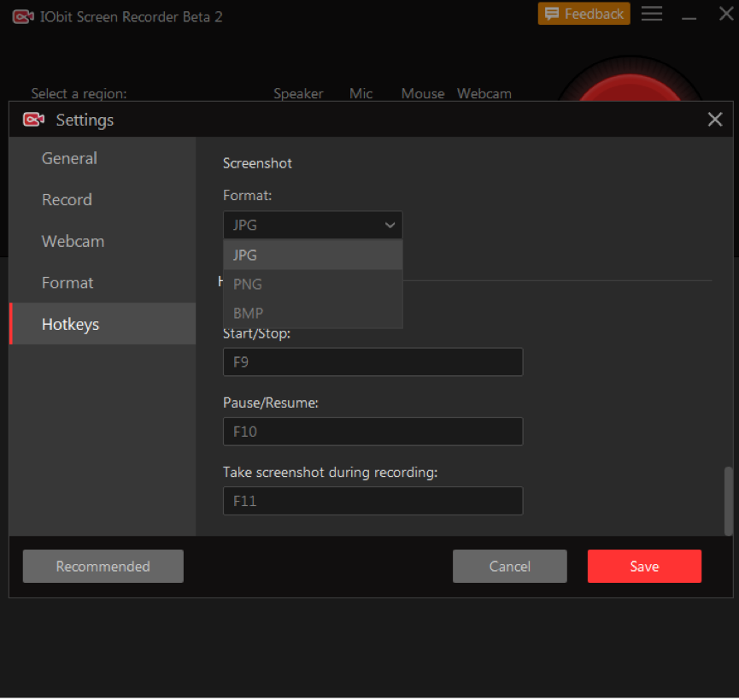Viewport: 739px width, 700px height.
Task: Click the screenshot hotkey field F11
Action: pyautogui.click(x=372, y=501)
